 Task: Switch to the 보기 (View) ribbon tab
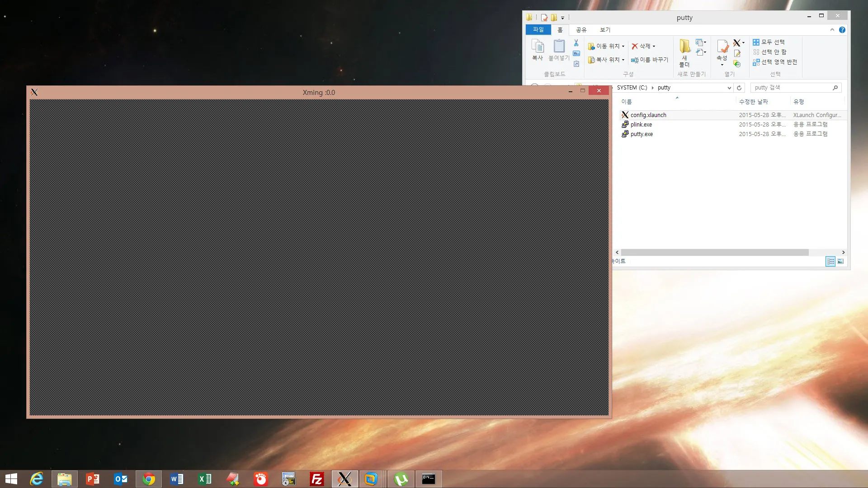coord(604,30)
